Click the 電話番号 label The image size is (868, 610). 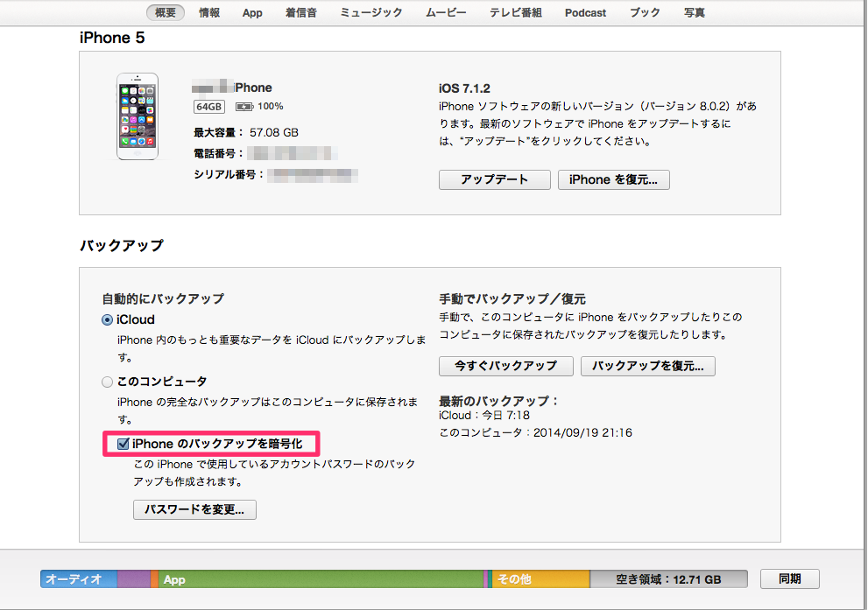click(x=217, y=154)
